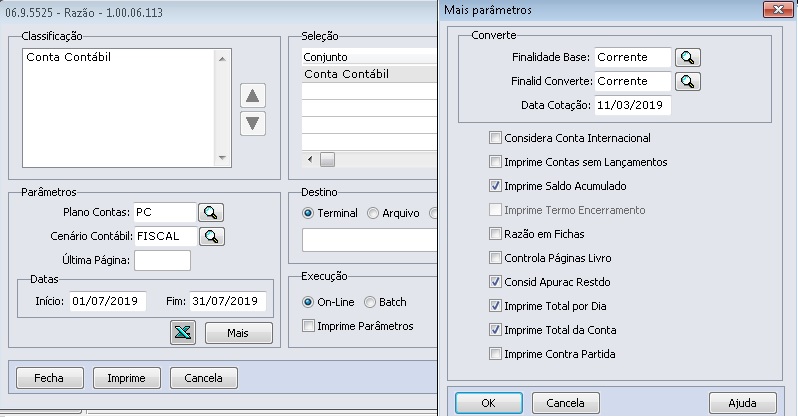
Task: Select the Arquivo destination option
Action: 373,213
